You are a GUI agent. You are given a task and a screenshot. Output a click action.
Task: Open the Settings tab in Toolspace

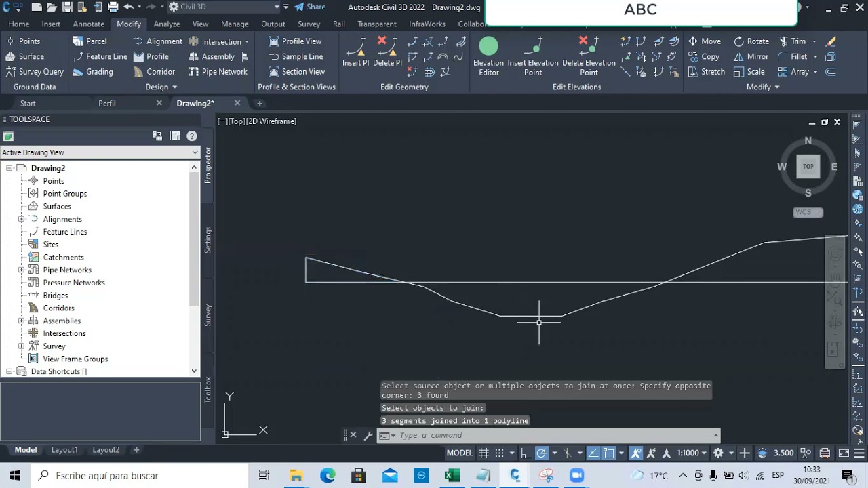208,241
